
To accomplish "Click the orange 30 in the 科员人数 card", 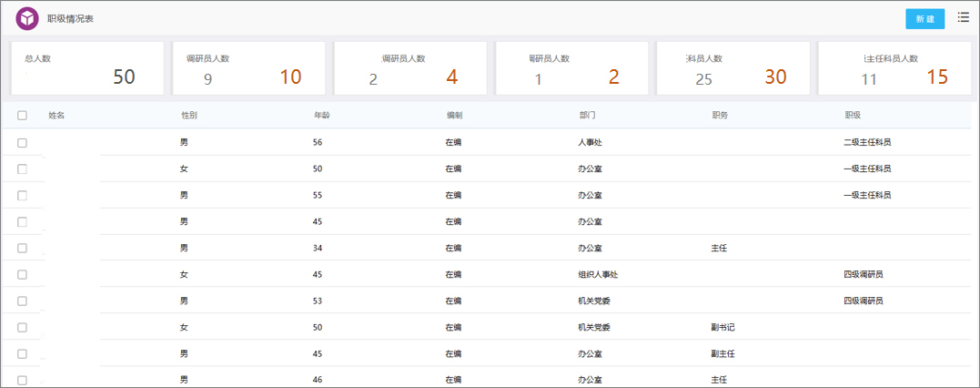I will pos(775,77).
